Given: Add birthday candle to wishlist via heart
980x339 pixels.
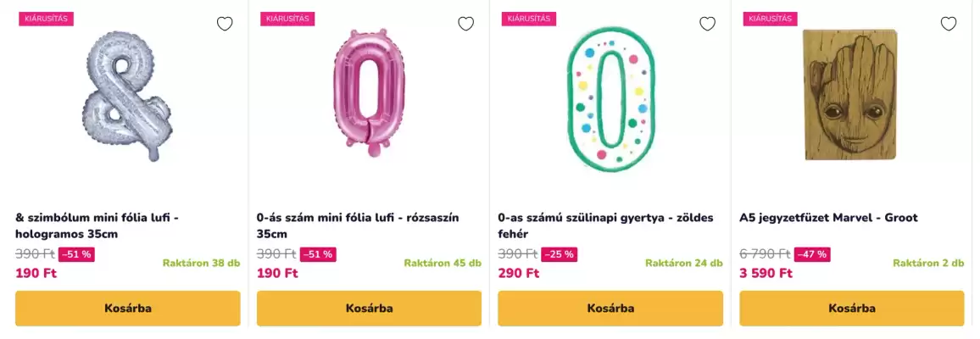Looking at the screenshot, I should [707, 24].
